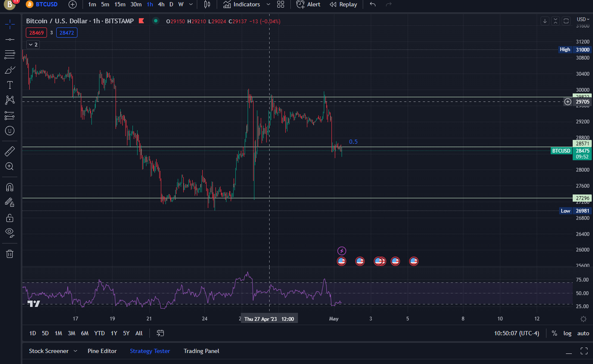Click the maximize chart pane button
Image resolution: width=593 pixels, height=364 pixels.
566,21
